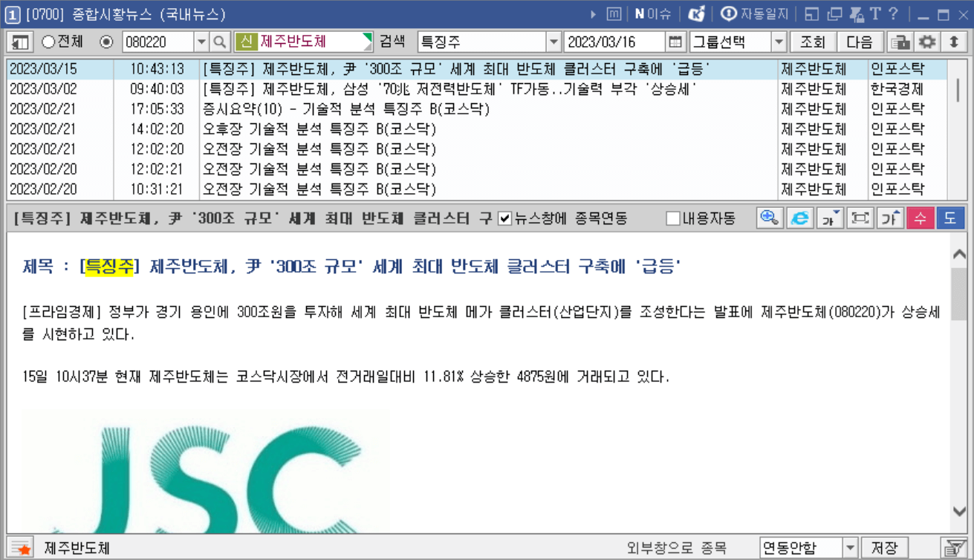Open the content zoom magnifier tool
Viewport: 974px width, 560px height.
[x=770, y=218]
